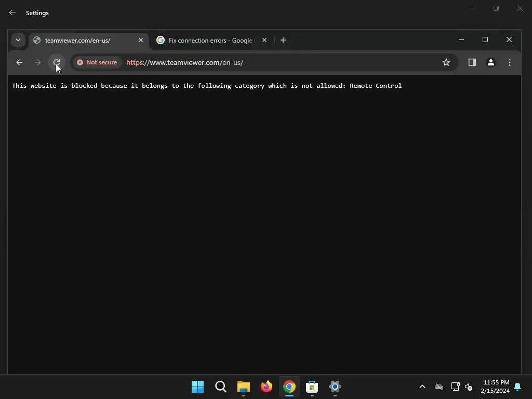Open a new Chrome tab
Viewport: 532px width, 399px height.
pos(283,40)
